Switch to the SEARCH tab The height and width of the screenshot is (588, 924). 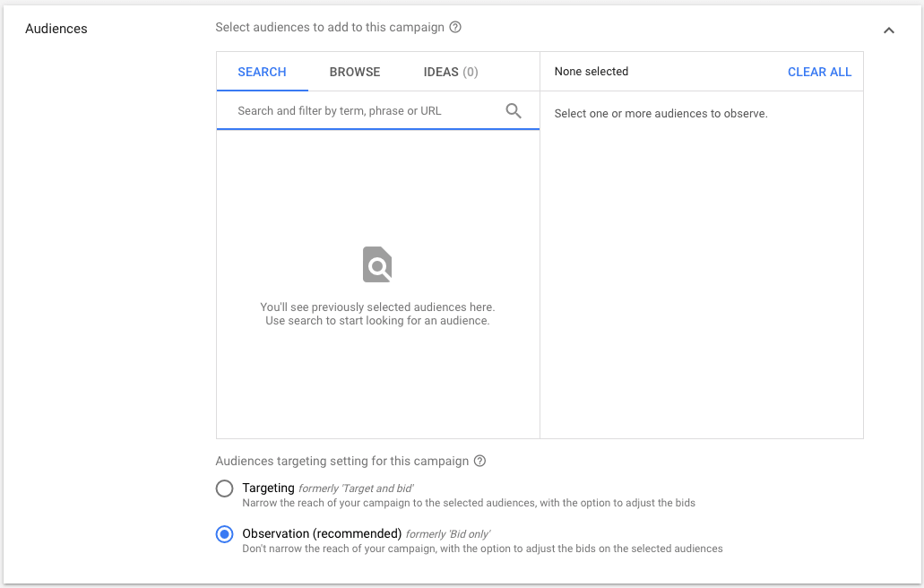[263, 72]
